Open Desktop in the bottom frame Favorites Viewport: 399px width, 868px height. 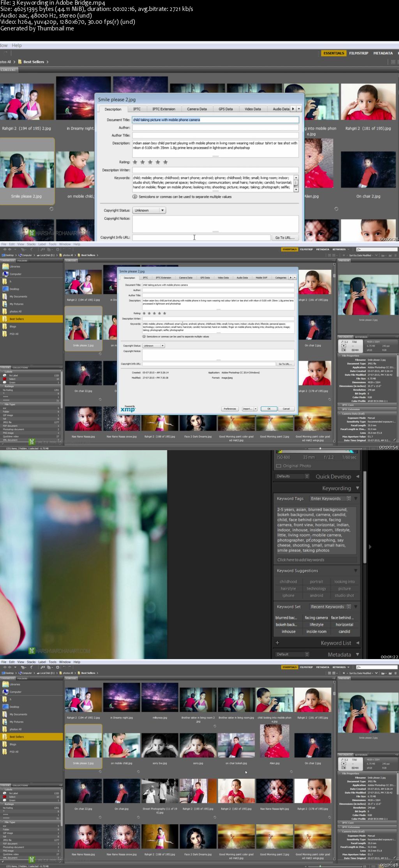(x=14, y=707)
